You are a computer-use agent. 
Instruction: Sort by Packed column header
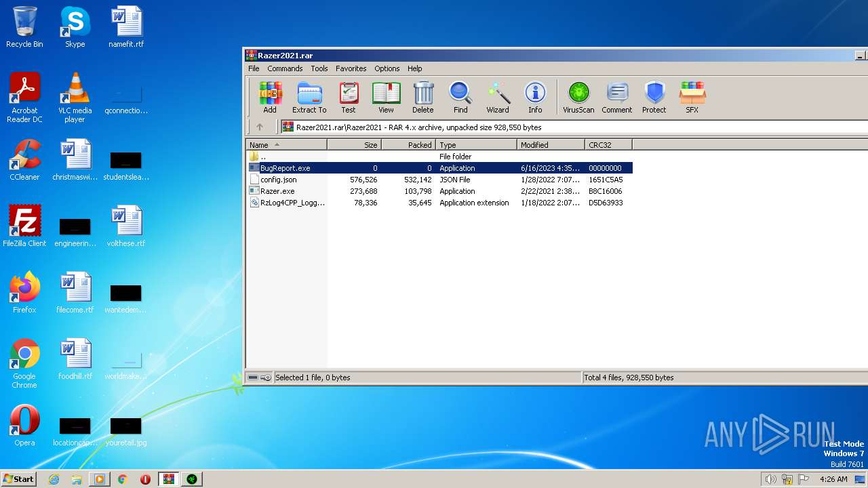409,144
